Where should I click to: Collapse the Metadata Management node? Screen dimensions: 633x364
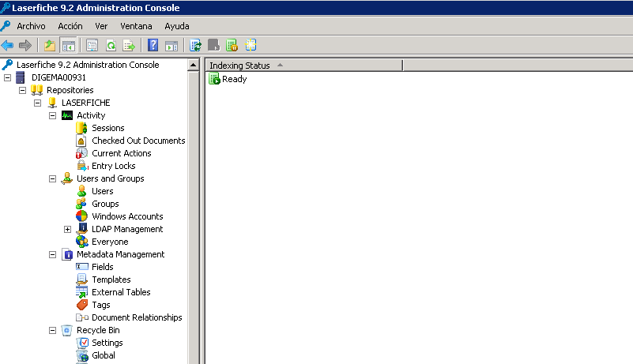click(52, 254)
